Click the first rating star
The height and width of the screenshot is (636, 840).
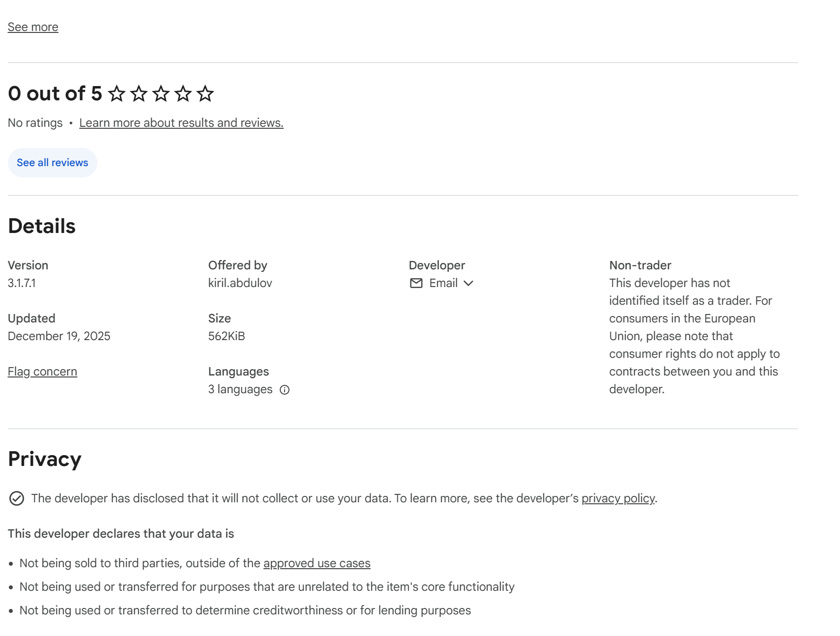click(116, 93)
